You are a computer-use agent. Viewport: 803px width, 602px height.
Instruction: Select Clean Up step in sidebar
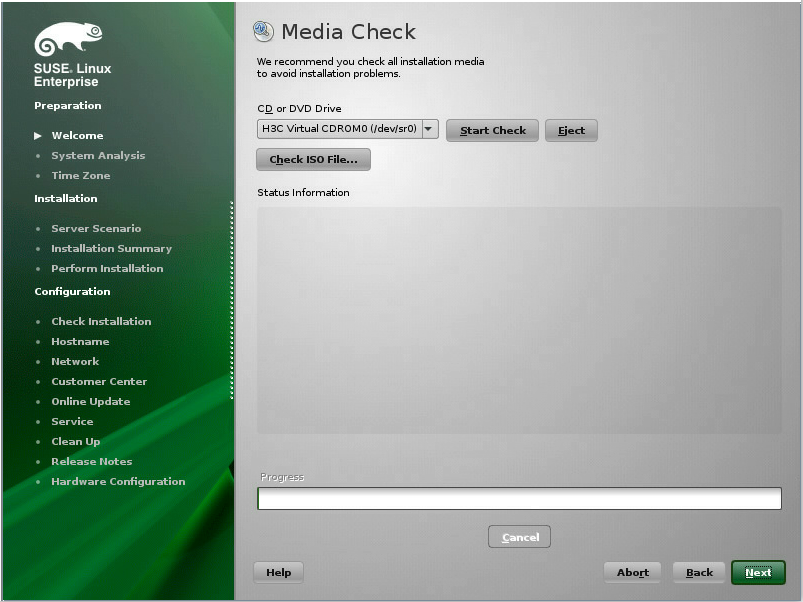pos(76,442)
